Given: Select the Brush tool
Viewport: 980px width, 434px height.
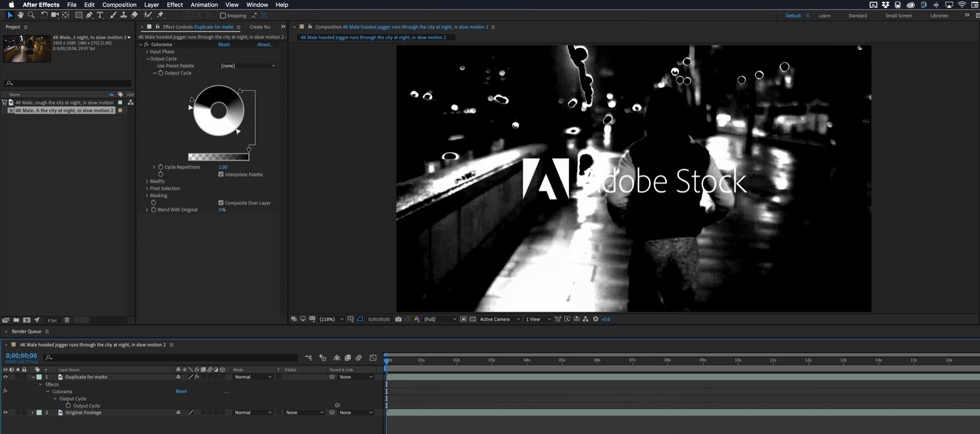Looking at the screenshot, I should tap(113, 15).
